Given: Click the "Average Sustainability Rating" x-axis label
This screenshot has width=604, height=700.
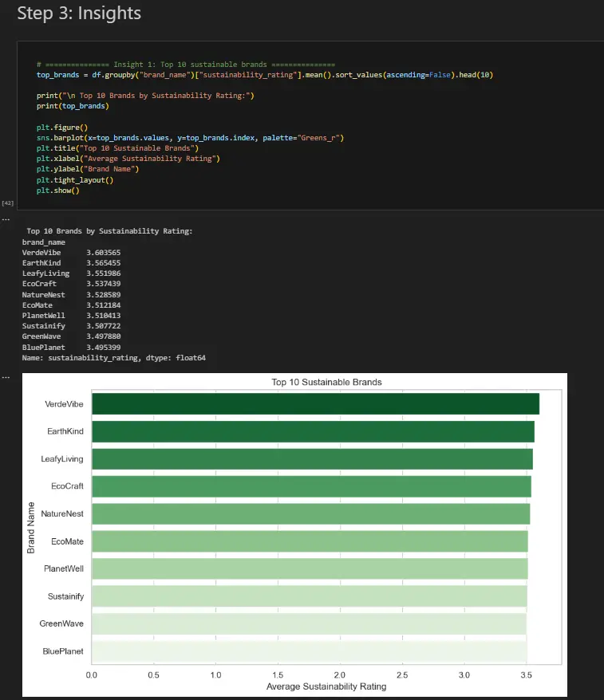Looking at the screenshot, I should [326, 686].
